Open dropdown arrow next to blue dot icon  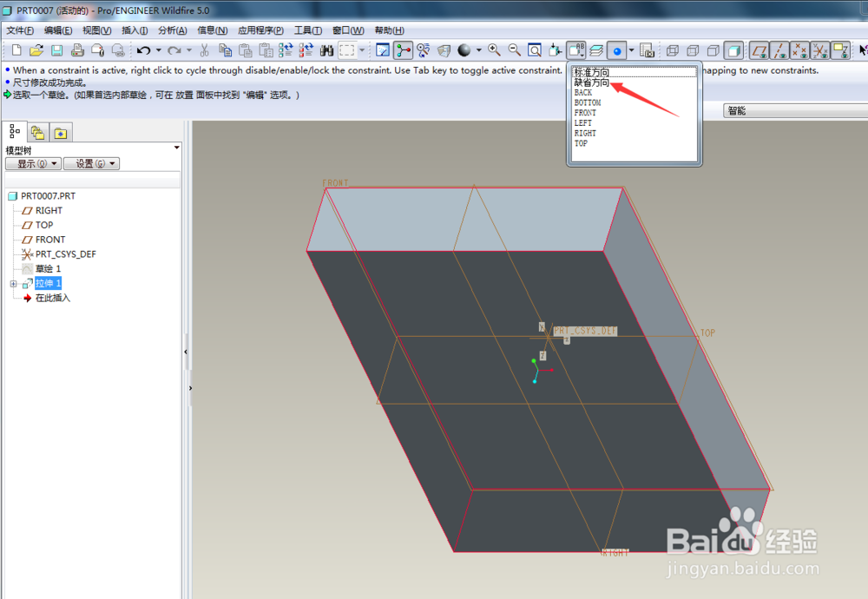(631, 50)
